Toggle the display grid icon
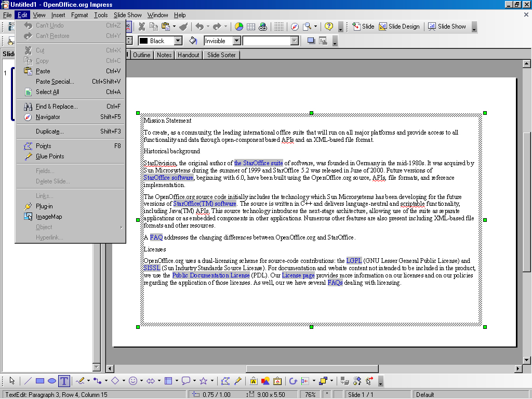 (x=279, y=26)
